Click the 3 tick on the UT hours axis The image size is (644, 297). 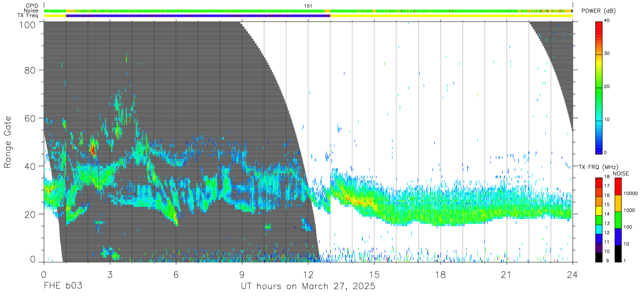click(x=110, y=274)
